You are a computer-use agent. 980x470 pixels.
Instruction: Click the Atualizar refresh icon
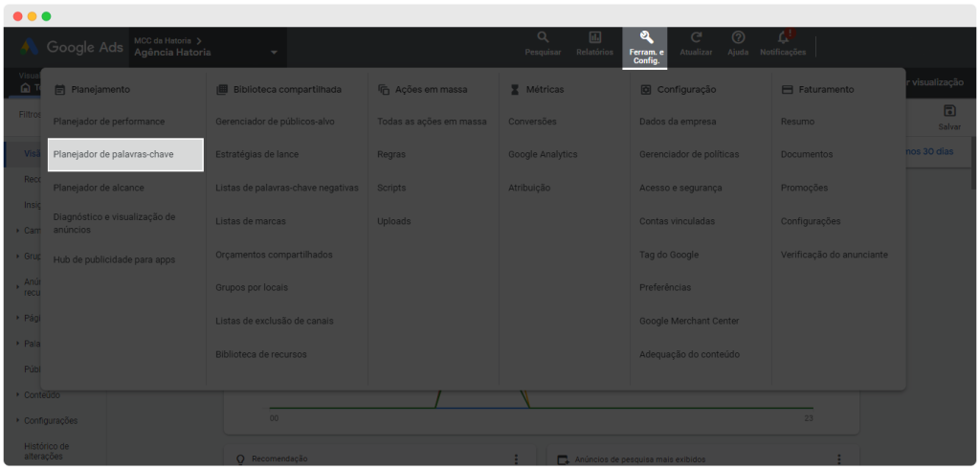tap(697, 37)
